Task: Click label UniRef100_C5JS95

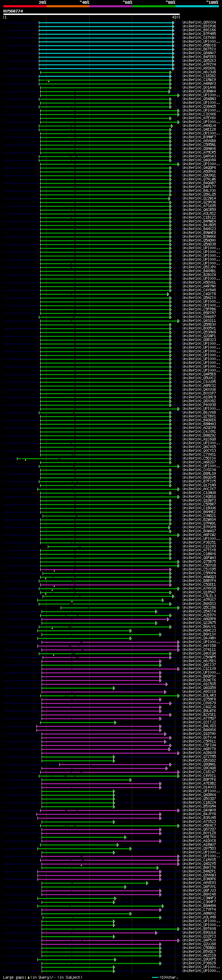Action: (x=199, y=569)
